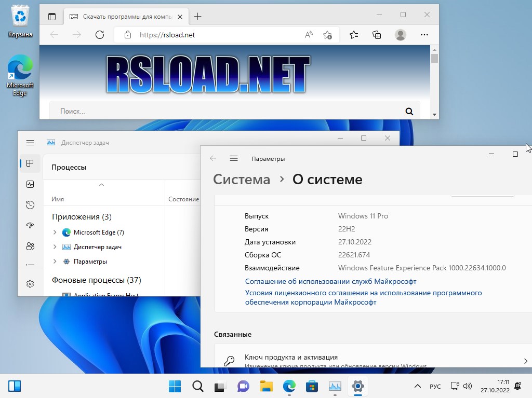Select Microsoft Edge desktop shortcut

click(x=20, y=75)
